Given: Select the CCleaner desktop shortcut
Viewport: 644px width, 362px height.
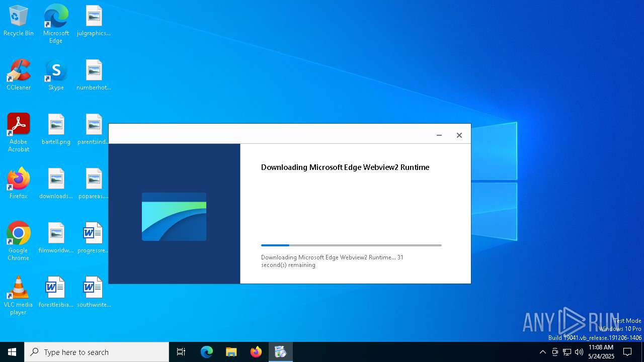Looking at the screenshot, I should (x=19, y=75).
